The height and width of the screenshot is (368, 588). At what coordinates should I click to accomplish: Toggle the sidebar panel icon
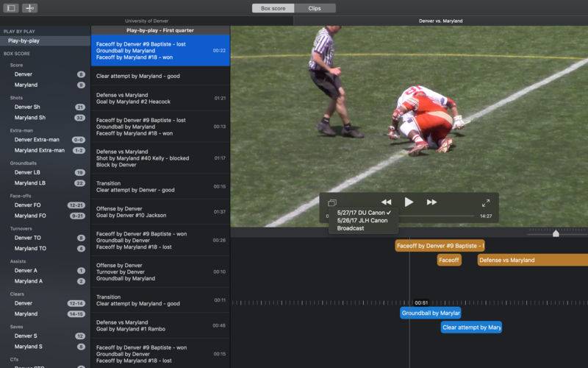pos(11,8)
